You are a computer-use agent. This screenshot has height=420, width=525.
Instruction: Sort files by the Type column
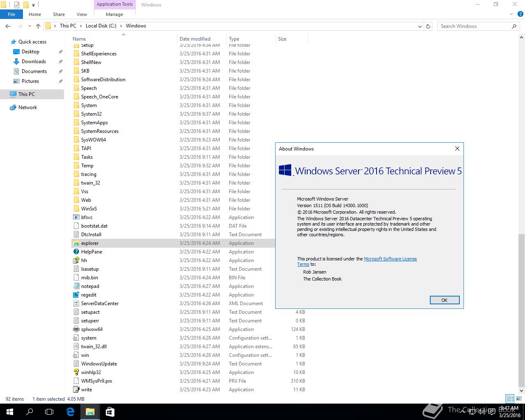click(251, 39)
